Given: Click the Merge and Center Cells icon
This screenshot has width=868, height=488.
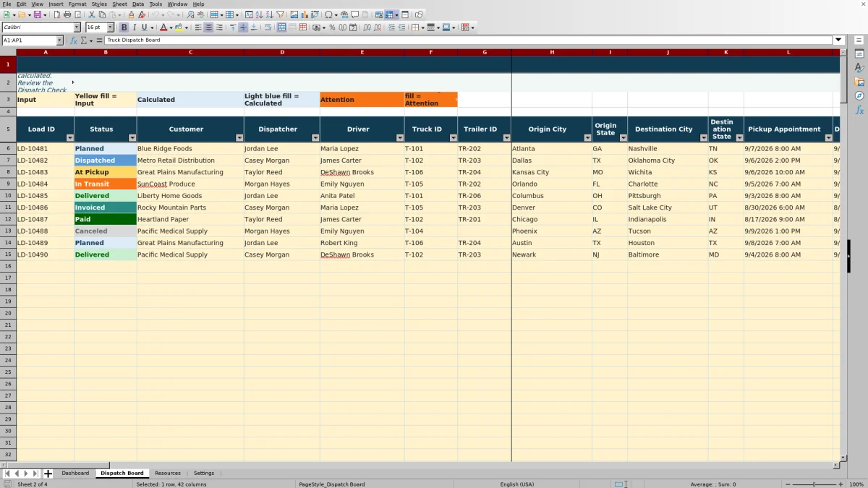Looking at the screenshot, I should tap(282, 27).
